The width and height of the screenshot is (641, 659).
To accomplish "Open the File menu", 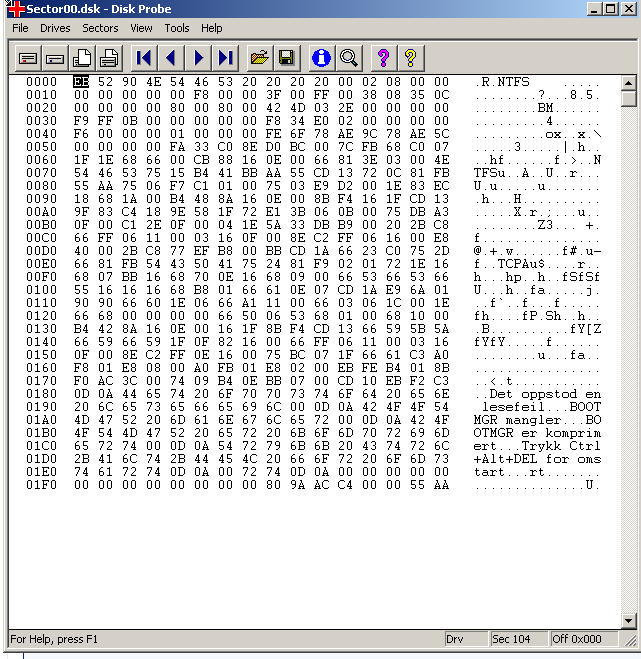I will coord(20,28).
